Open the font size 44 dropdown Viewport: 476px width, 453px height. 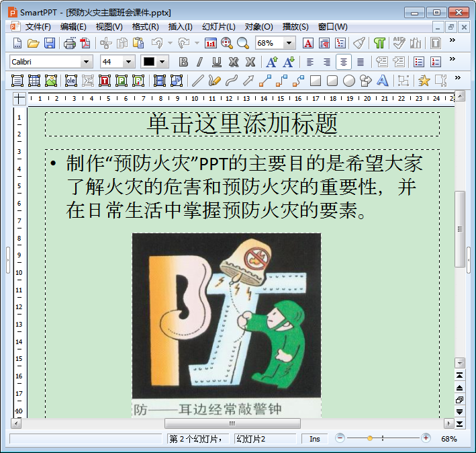[x=128, y=62]
